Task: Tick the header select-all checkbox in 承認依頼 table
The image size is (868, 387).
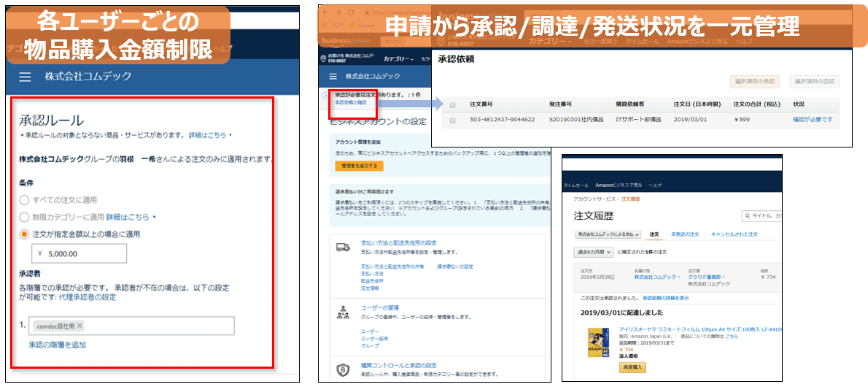Action: pyautogui.click(x=454, y=104)
